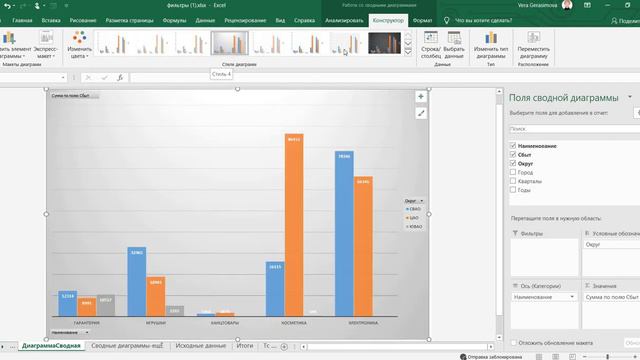Screen dimensions: 640x360
Task: Click the Share icon at top right
Action: coord(614,20)
